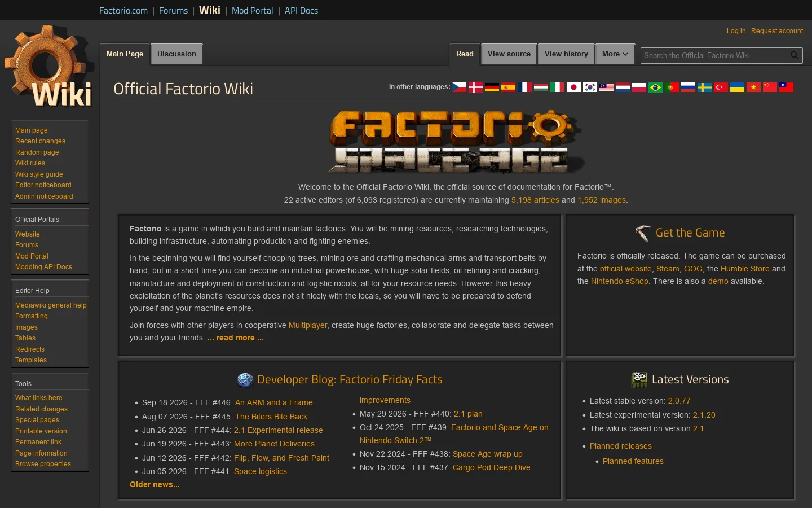This screenshot has width=812, height=508.
Task: Open What links here tool
Action: (x=39, y=398)
